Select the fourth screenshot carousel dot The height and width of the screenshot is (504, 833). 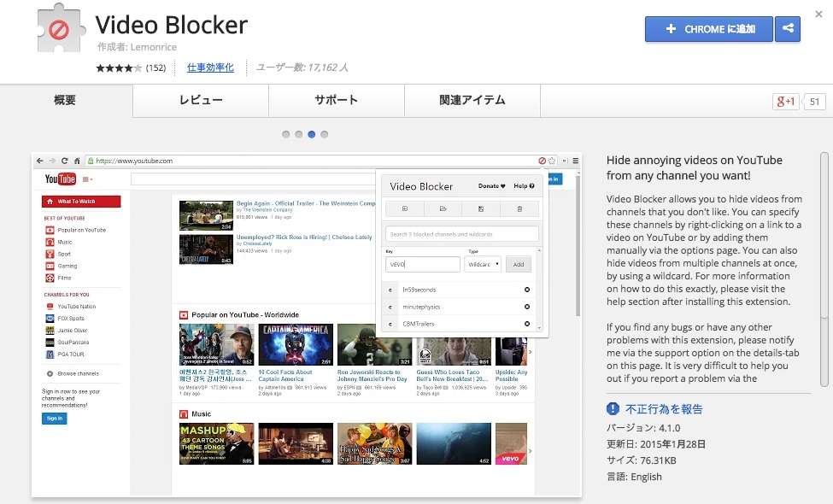pos(324,134)
